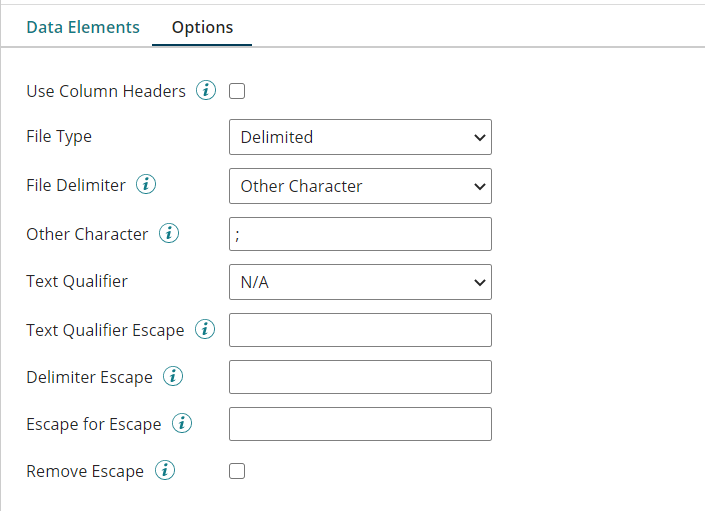This screenshot has width=705, height=511.
Task: Click info icon next to Remove Escape
Action: 164,471
